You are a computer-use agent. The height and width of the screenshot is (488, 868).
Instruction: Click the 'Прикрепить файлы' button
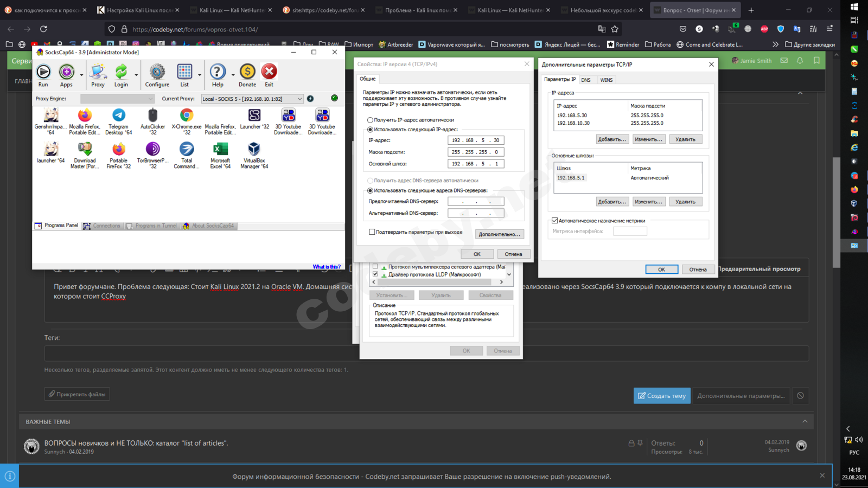77,394
